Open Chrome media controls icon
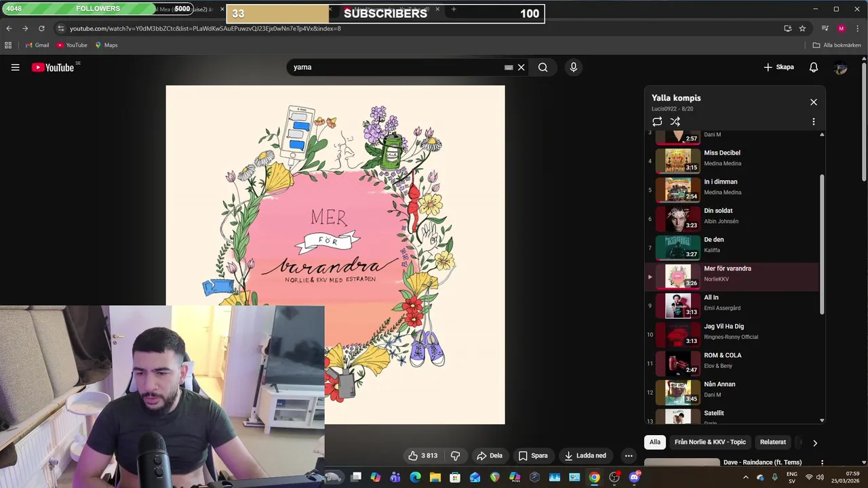Image resolution: width=868 pixels, height=488 pixels. tap(825, 28)
